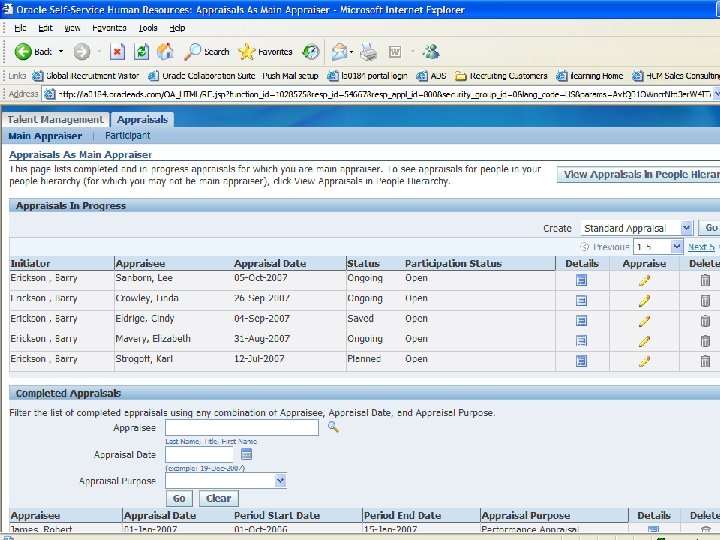Expand the Create Standard Appraisal dropdown
The height and width of the screenshot is (540, 720).
tap(686, 228)
